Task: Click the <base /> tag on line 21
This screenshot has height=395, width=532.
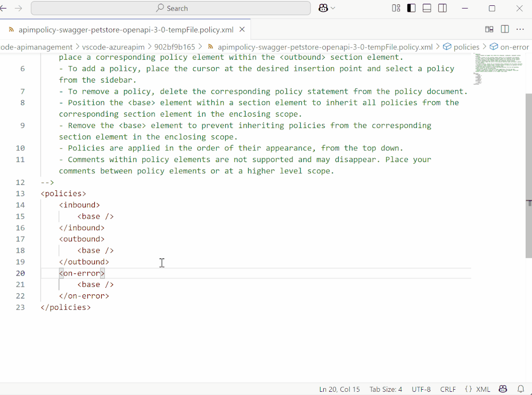Action: coord(95,285)
